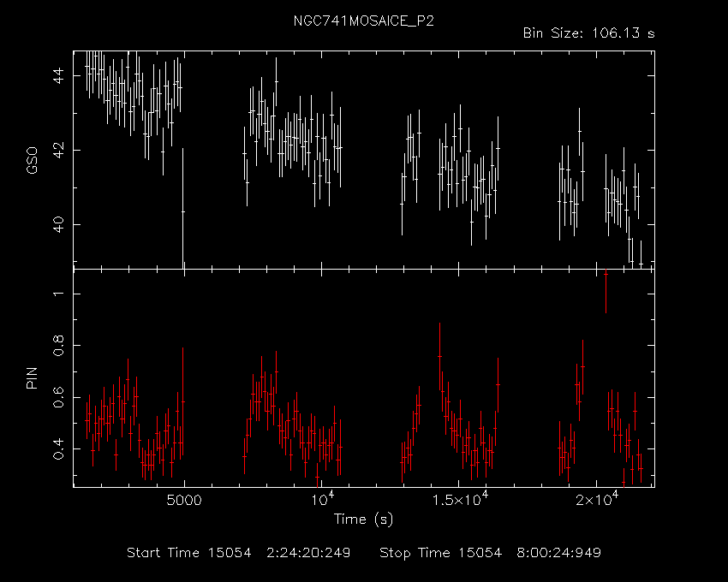Click the 10^4 tick label on the time axis
This screenshot has height=582, width=728.
pos(323,499)
